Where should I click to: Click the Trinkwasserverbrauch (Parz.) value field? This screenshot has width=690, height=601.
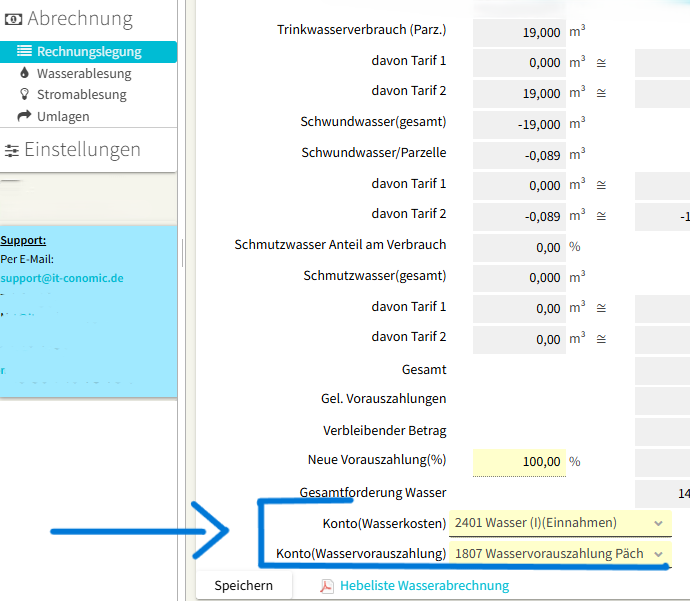click(x=516, y=32)
